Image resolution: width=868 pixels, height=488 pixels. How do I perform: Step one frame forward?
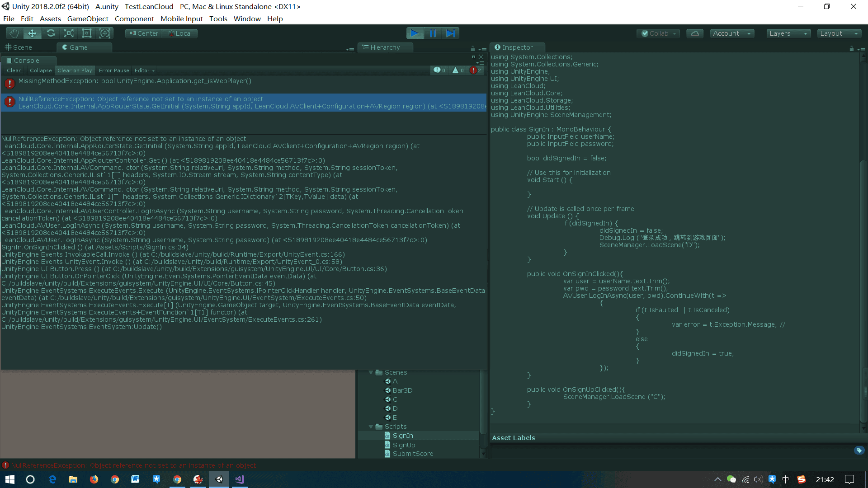point(451,33)
